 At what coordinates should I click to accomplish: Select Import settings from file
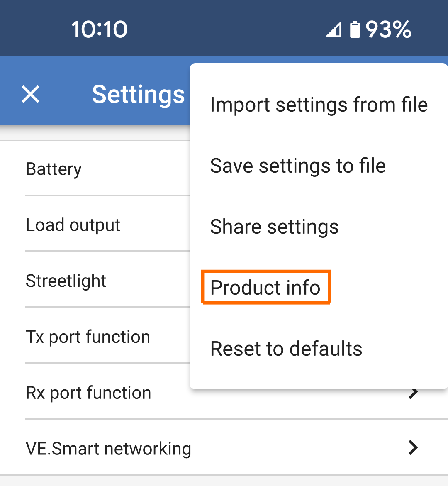click(319, 105)
